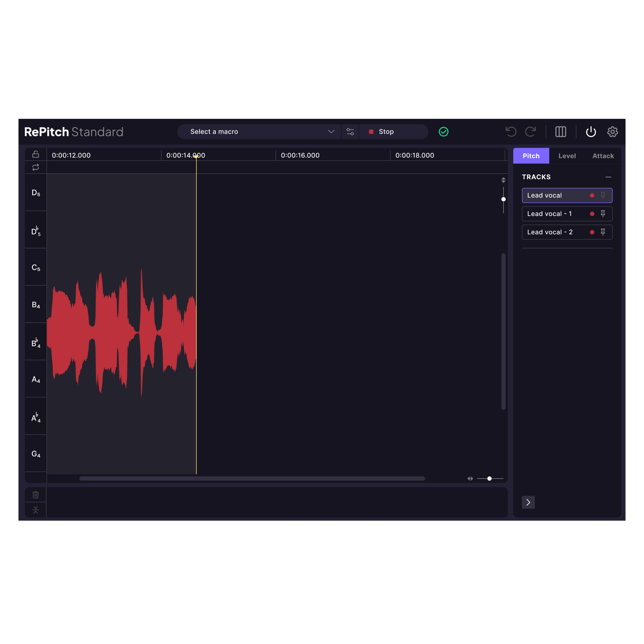Click the redo arrow icon

(530, 132)
